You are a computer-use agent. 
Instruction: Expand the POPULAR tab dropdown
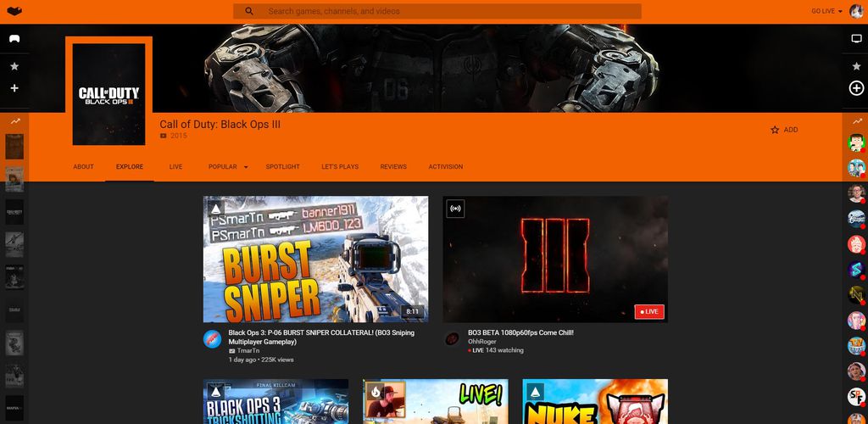click(228, 166)
